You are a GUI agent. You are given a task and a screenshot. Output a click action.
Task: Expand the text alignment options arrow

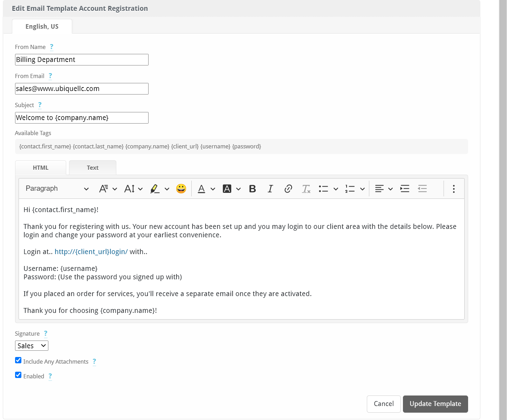[x=390, y=189]
